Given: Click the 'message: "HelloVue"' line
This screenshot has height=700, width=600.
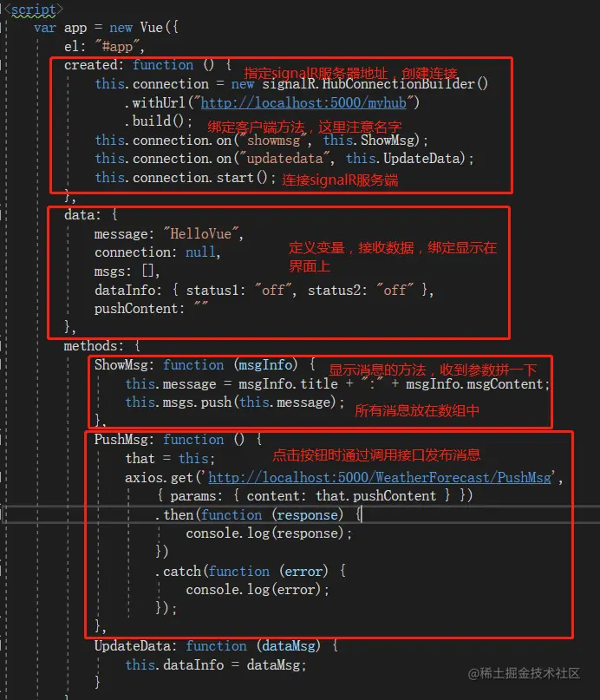Looking at the screenshot, I should point(168,233).
